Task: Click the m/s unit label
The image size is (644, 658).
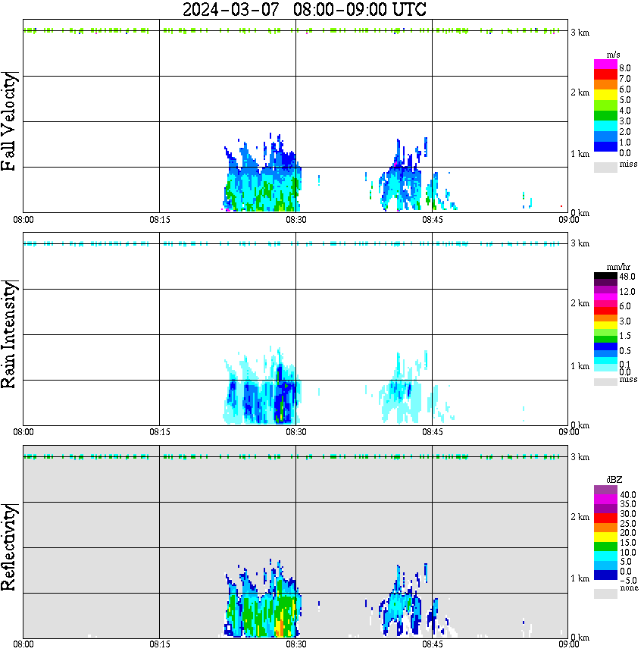Action: tap(613, 55)
